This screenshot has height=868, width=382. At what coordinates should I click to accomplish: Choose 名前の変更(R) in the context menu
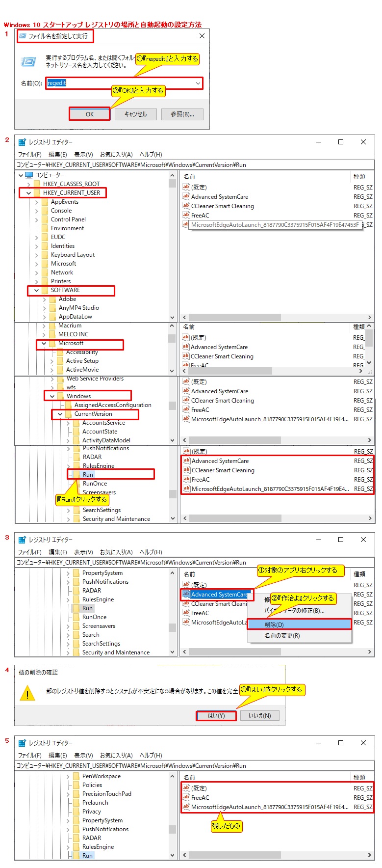(299, 635)
